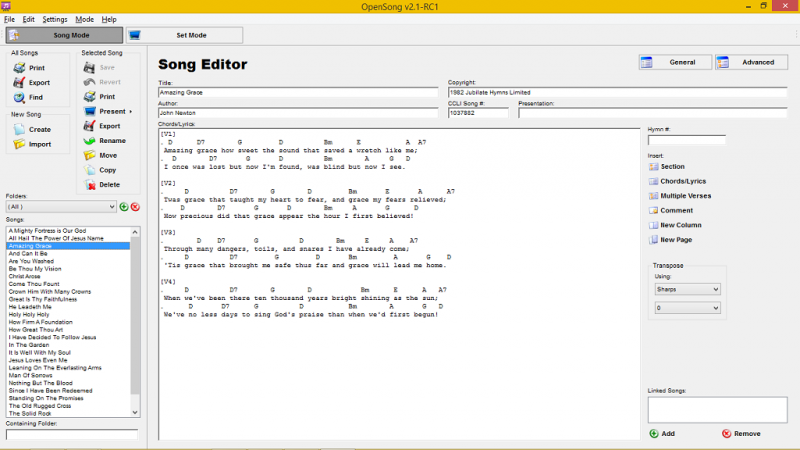Select 'How Great Thou Art' in song list
Screen dimensions: 800x450
[36, 329]
